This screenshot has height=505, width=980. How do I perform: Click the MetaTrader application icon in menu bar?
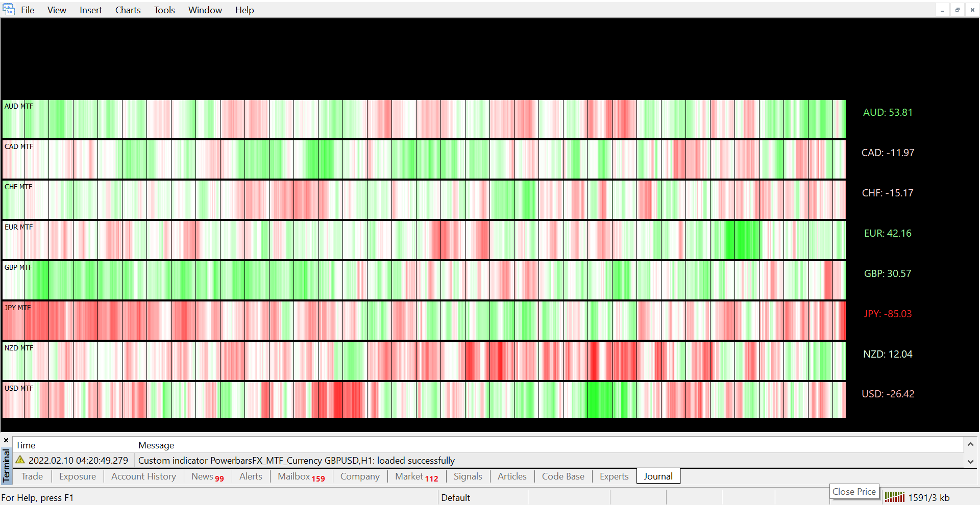9,10
